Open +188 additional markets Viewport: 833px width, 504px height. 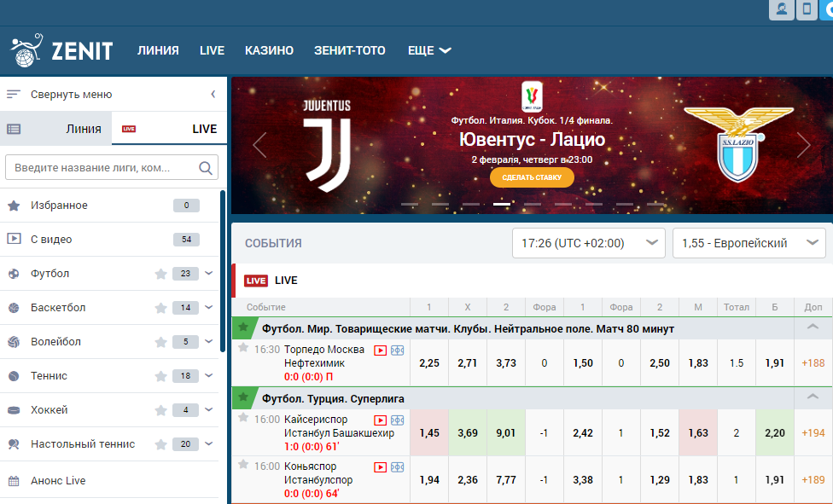813,363
